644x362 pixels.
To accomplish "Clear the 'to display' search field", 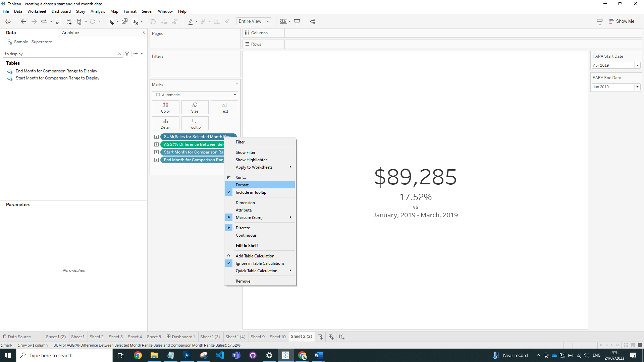I will coord(119,54).
